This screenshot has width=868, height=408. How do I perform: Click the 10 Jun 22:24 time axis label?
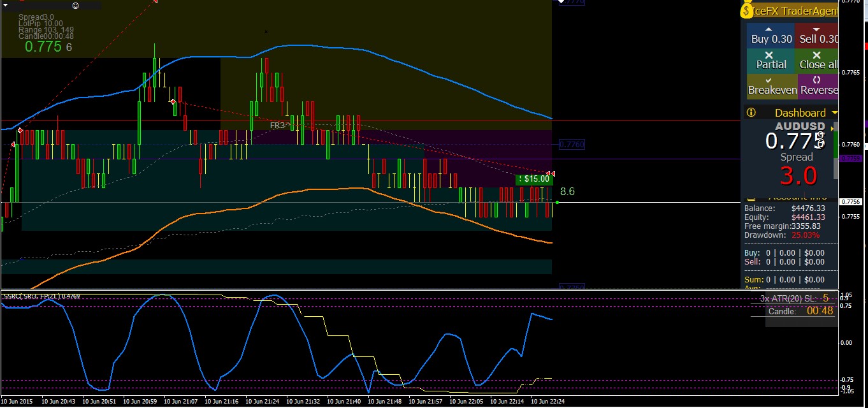tap(548, 402)
